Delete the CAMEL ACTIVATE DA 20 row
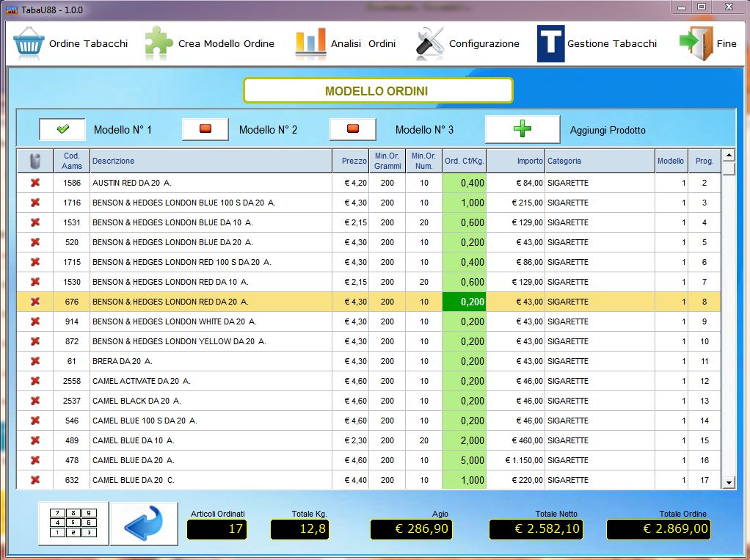This screenshot has height=560, width=750. [x=35, y=381]
